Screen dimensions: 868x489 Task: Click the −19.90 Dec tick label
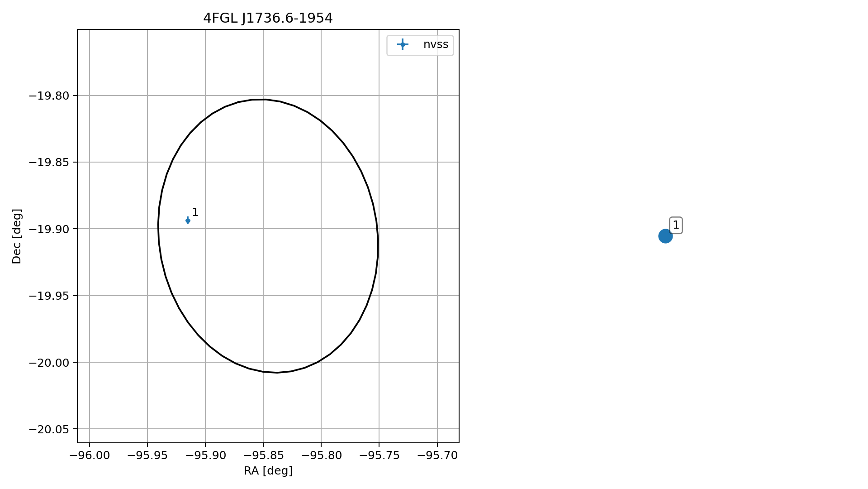[x=49, y=229]
